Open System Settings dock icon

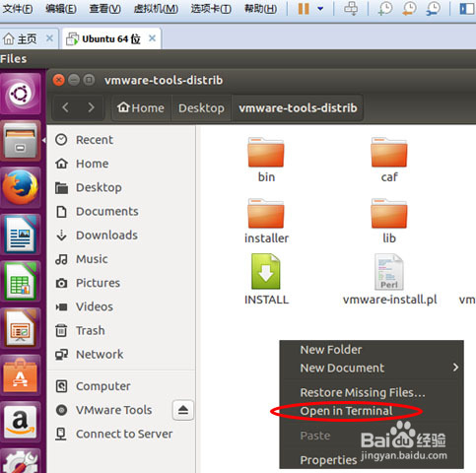(x=21, y=461)
